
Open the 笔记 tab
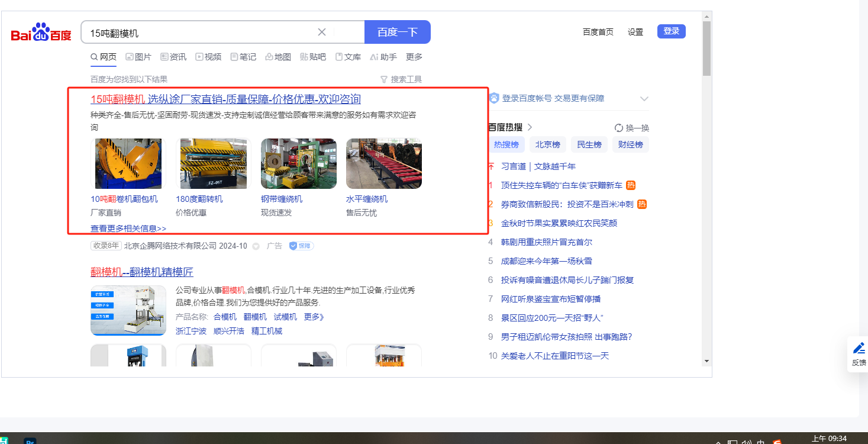click(243, 57)
